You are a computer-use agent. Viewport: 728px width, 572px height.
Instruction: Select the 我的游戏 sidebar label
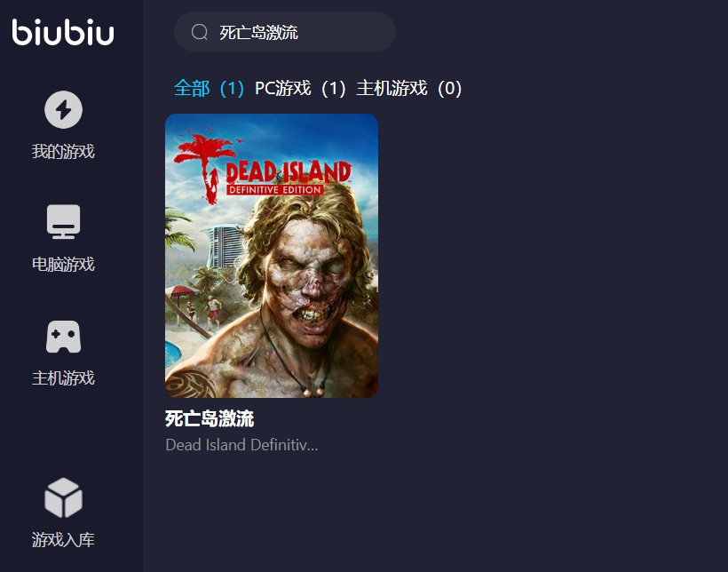point(63,152)
